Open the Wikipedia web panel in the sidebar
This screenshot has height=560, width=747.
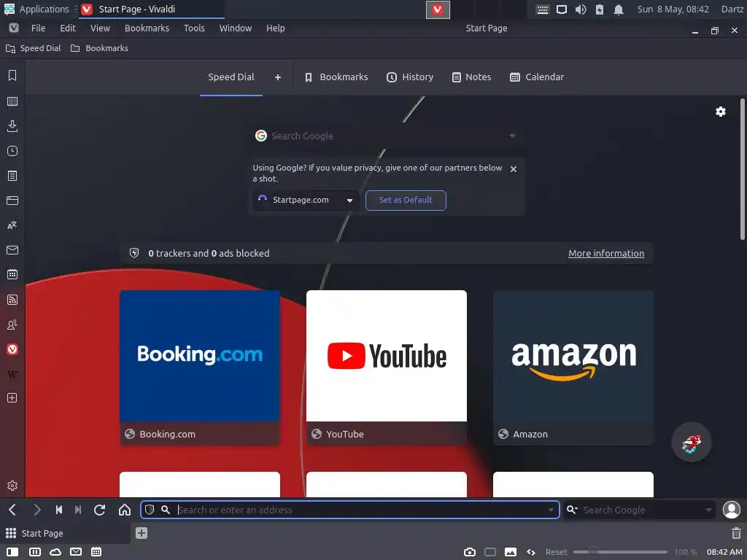(12, 374)
